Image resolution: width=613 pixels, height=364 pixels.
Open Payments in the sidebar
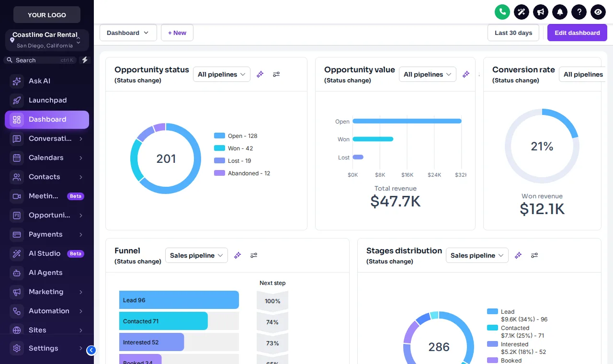point(47,234)
